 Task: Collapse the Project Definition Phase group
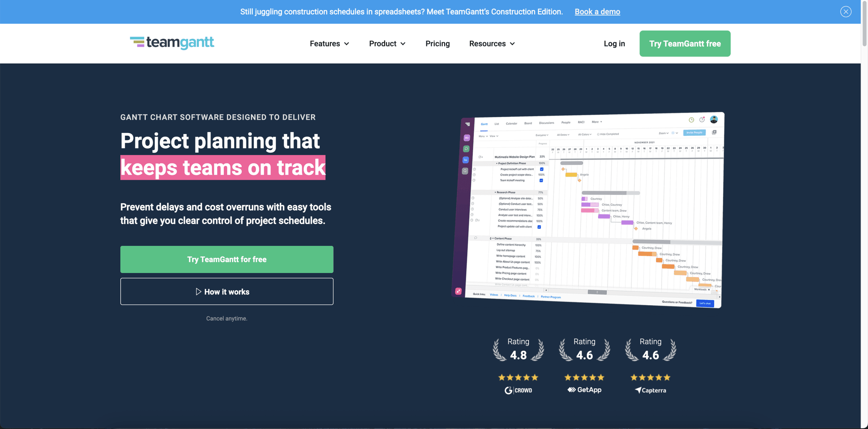pos(497,163)
